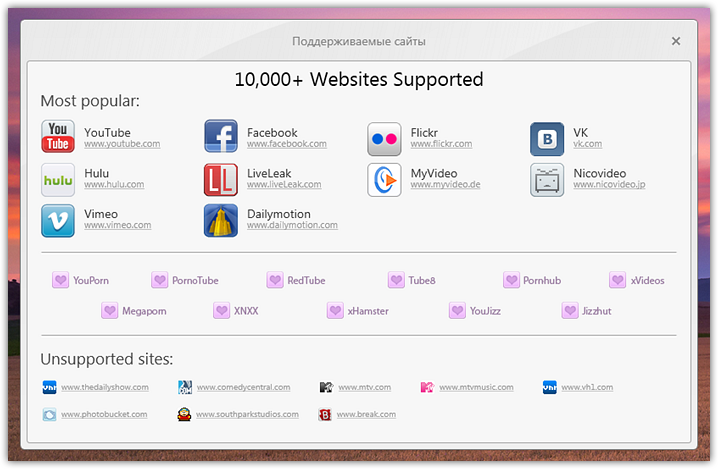This screenshot has height=469, width=718.
Task: Open the www.vh1.com link
Action: pyautogui.click(x=587, y=387)
